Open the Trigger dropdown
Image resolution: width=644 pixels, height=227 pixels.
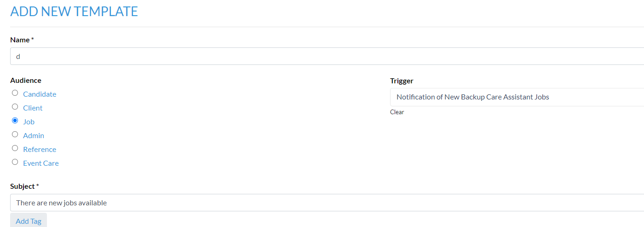click(x=517, y=97)
